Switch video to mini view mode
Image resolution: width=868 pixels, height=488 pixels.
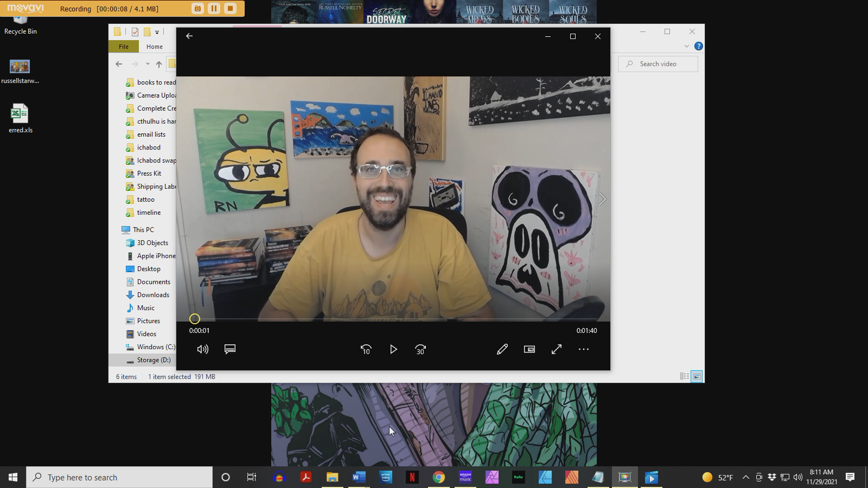529,350
